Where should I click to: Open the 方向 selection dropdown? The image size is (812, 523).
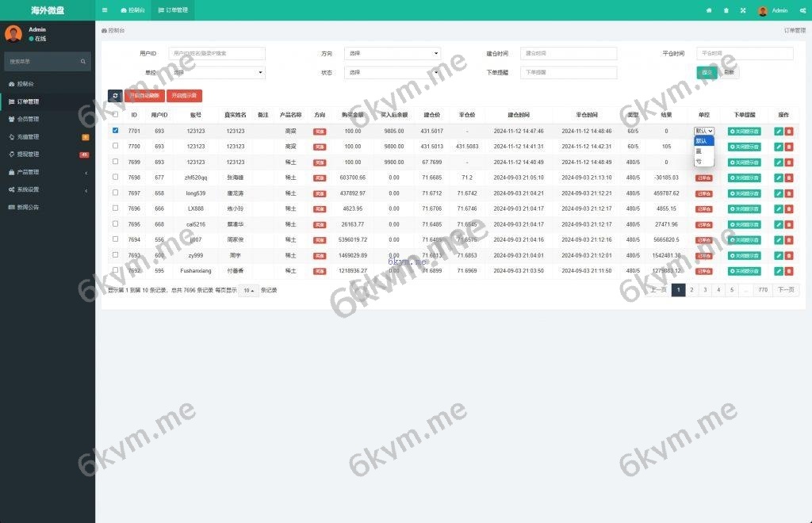pos(393,53)
